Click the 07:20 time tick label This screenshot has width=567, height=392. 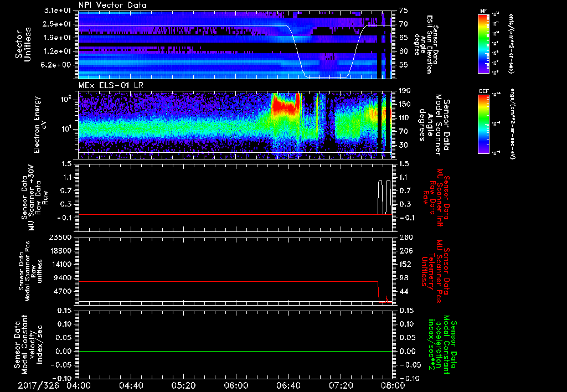click(x=341, y=385)
